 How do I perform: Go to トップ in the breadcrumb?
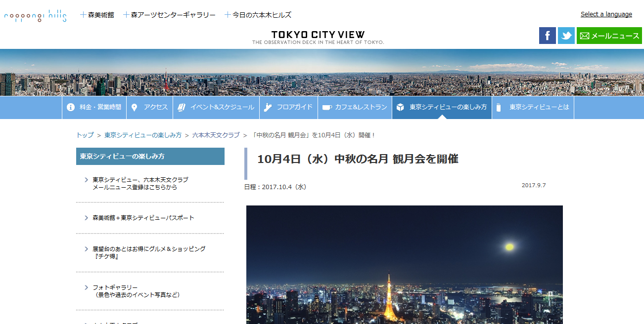coord(85,135)
